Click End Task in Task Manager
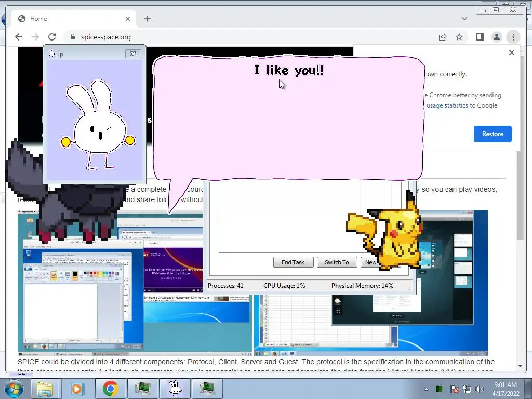 pos(293,262)
